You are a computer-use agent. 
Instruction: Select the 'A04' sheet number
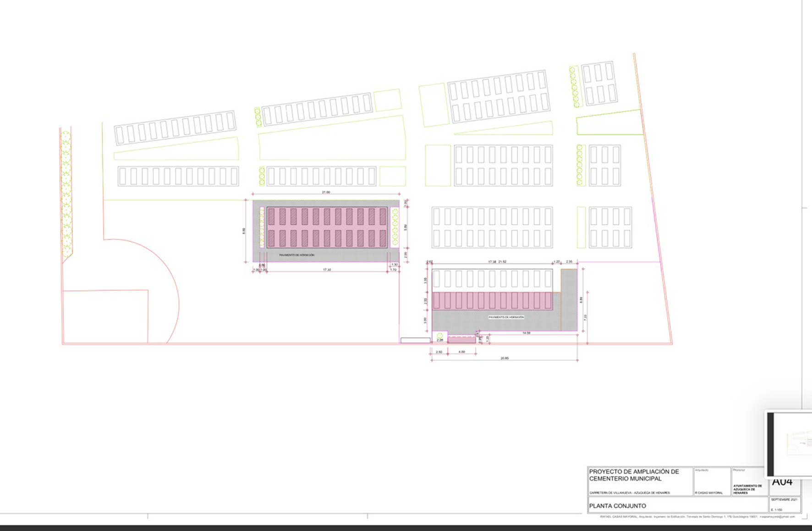pos(782,482)
